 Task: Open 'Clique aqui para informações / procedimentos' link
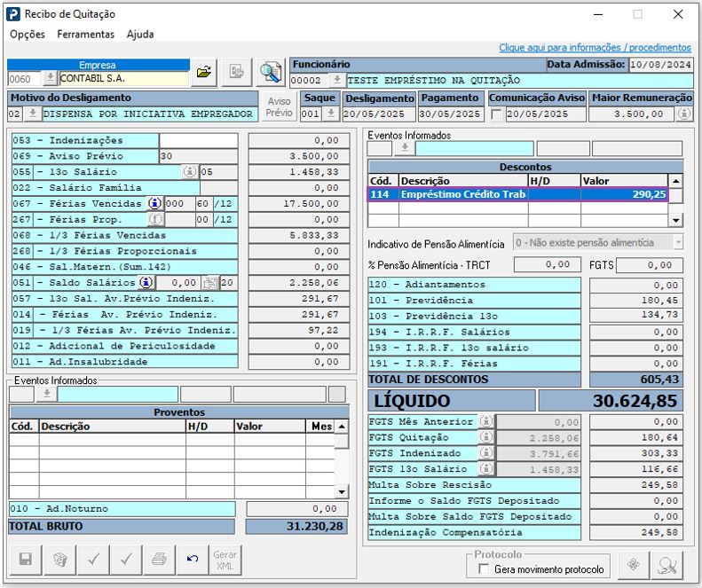pyautogui.click(x=595, y=47)
